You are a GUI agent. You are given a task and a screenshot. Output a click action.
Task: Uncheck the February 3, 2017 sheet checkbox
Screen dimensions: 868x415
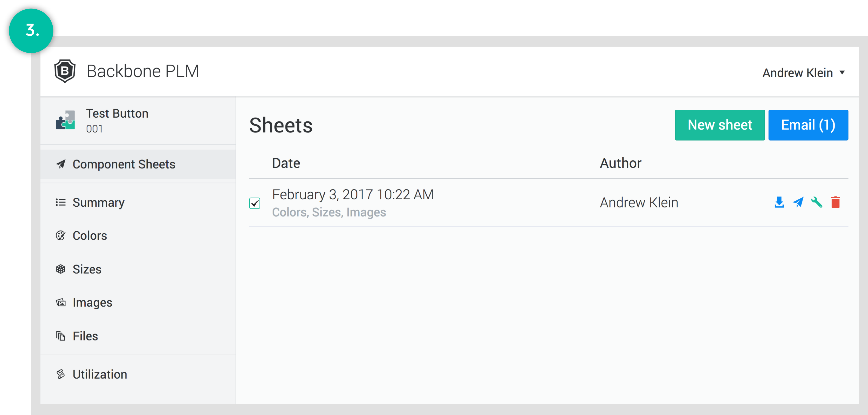(x=255, y=203)
